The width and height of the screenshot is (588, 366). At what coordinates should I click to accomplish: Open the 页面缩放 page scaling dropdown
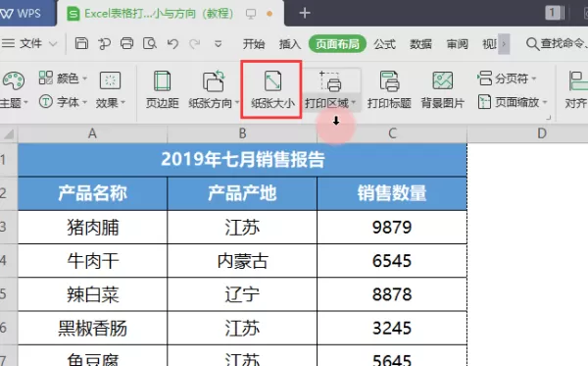point(513,102)
